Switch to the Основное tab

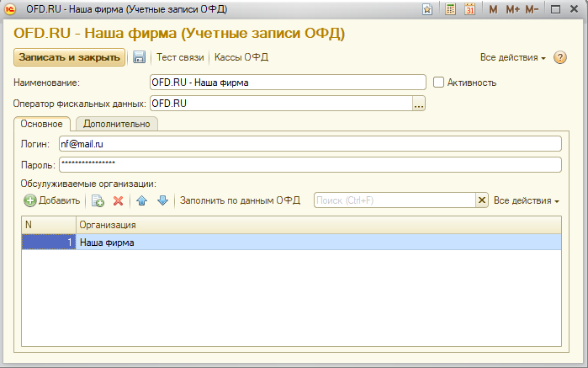(41, 124)
